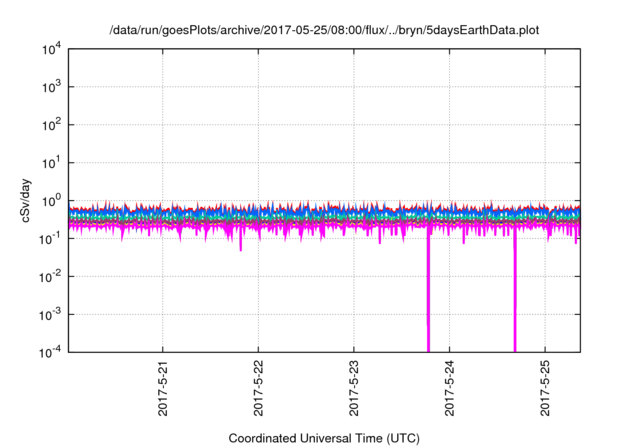Click the plot file path title

coord(324,30)
